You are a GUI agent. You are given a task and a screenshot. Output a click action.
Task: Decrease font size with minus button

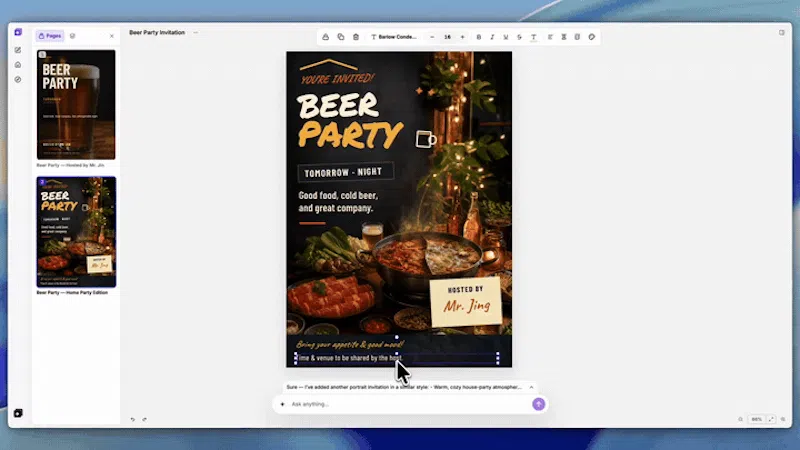[432, 37]
